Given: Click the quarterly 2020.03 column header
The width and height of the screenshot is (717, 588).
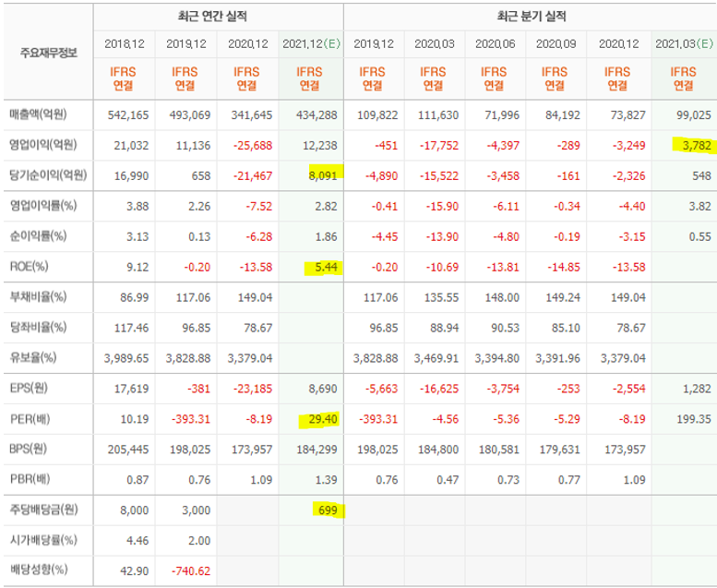Looking at the screenshot, I should pyautogui.click(x=435, y=44).
